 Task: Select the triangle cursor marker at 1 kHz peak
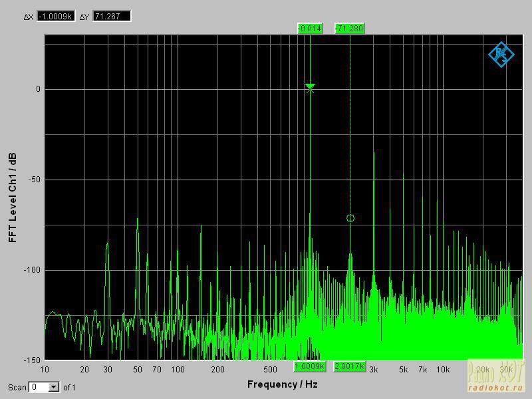310,88
